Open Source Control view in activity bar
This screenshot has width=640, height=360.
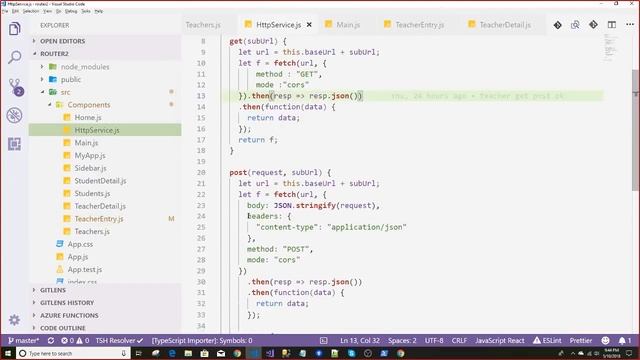(16, 87)
